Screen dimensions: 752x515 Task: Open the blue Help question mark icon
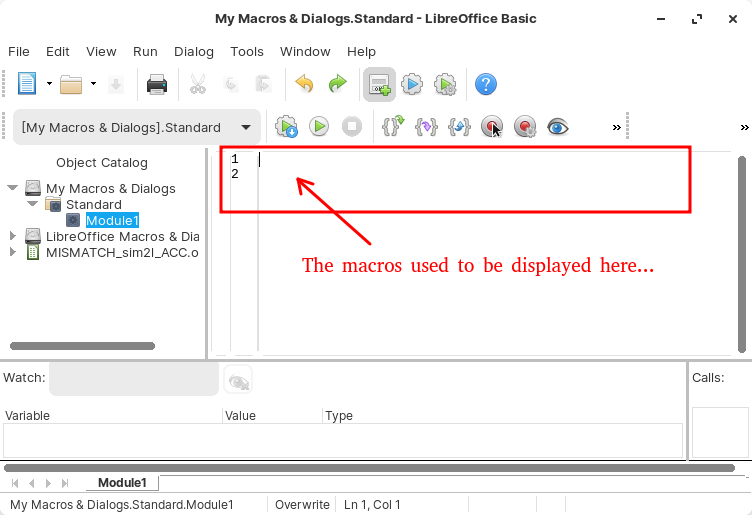coord(485,85)
